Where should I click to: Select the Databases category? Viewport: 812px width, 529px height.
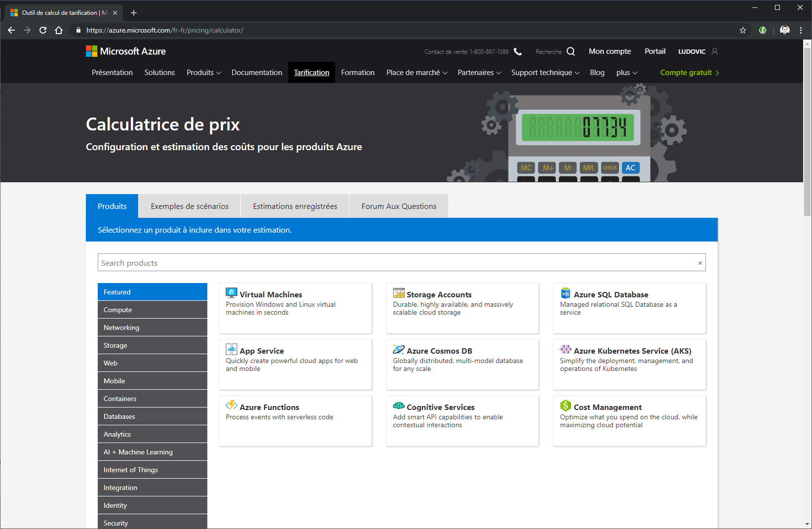(153, 416)
